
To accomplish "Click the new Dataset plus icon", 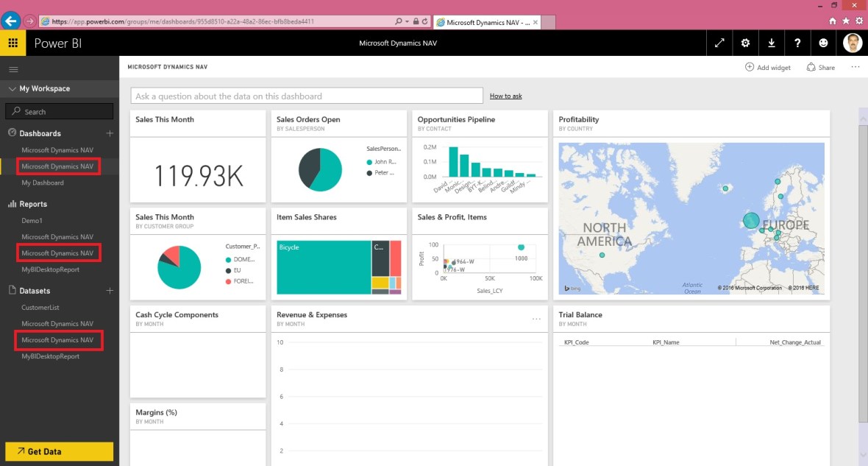I will tap(110, 291).
